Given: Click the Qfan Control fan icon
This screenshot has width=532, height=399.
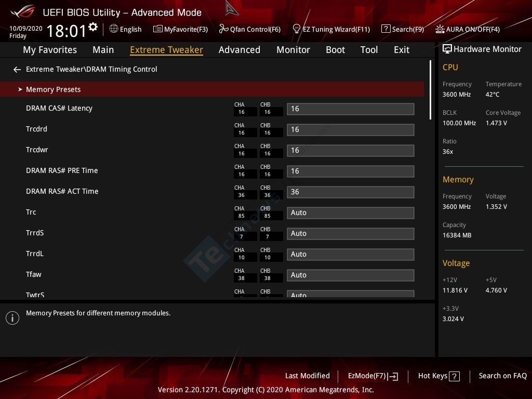Looking at the screenshot, I should (223, 29).
